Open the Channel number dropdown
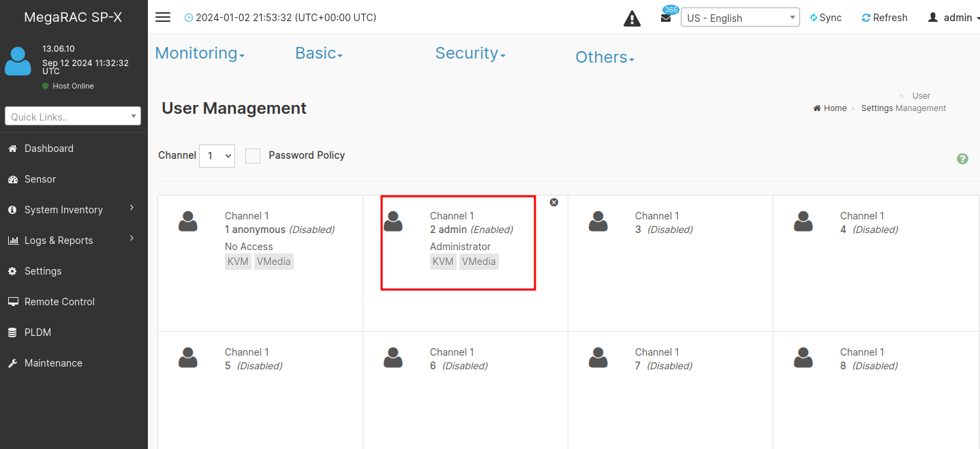 [x=217, y=156]
